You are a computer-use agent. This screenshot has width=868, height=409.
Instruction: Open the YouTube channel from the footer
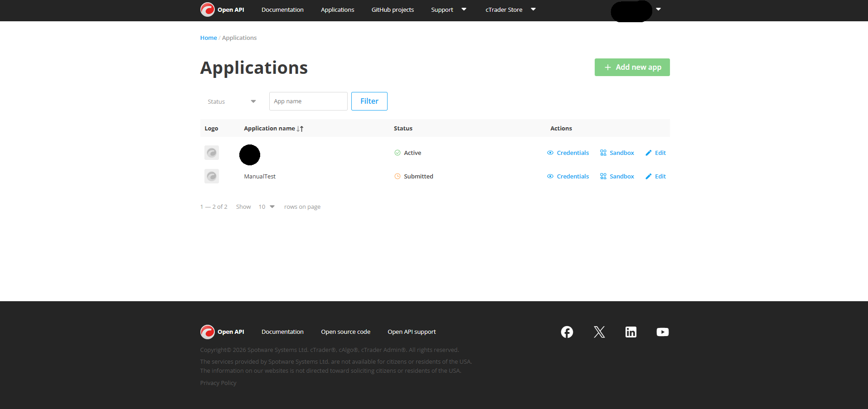point(662,332)
